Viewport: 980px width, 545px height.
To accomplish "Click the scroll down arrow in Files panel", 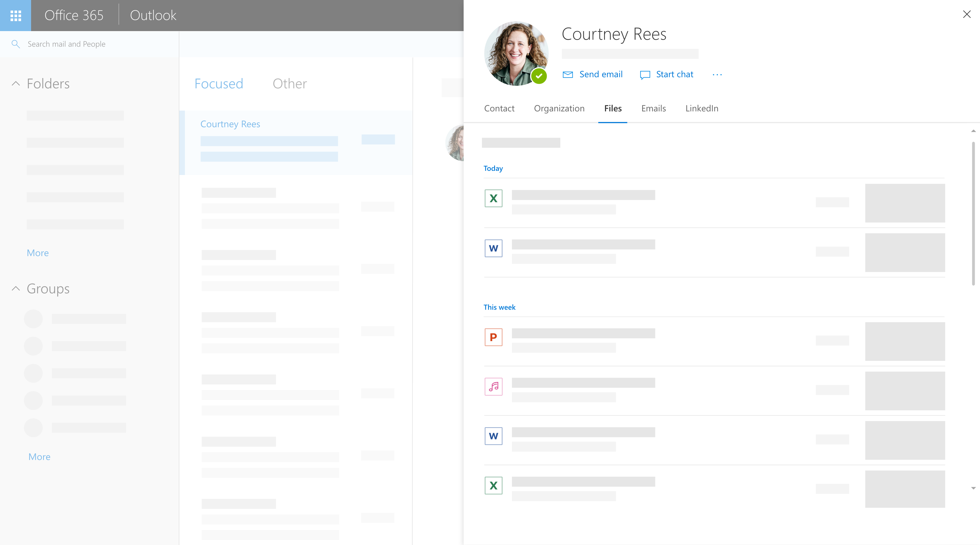I will [973, 488].
